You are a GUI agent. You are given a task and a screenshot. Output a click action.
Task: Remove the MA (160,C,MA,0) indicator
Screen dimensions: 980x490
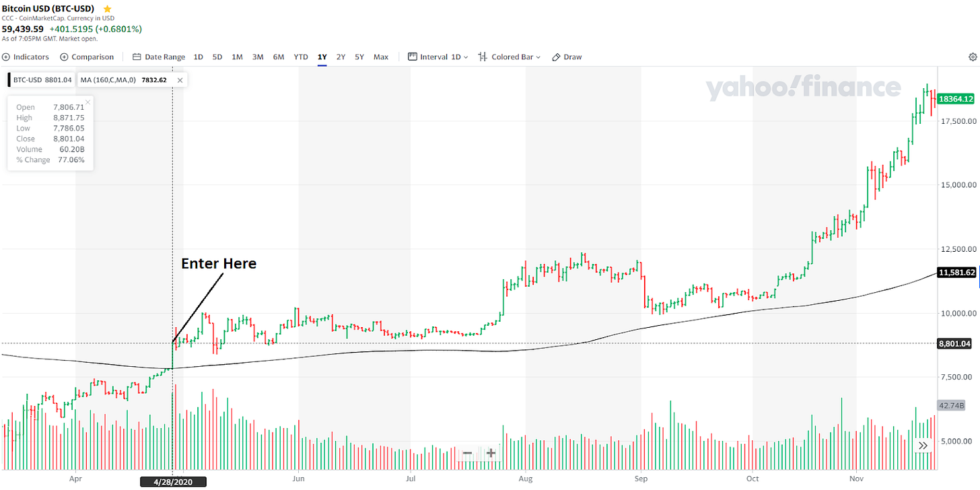(180, 80)
